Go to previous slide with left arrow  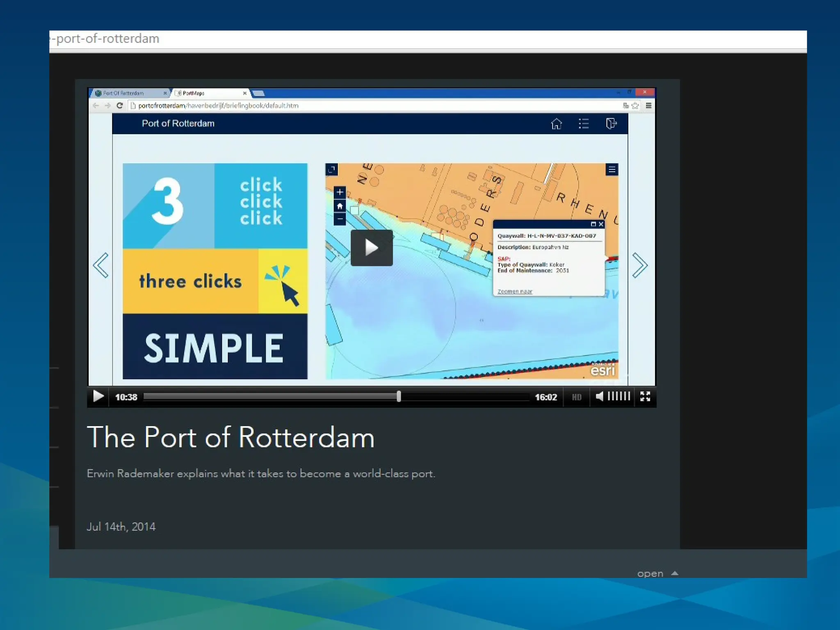click(x=101, y=265)
